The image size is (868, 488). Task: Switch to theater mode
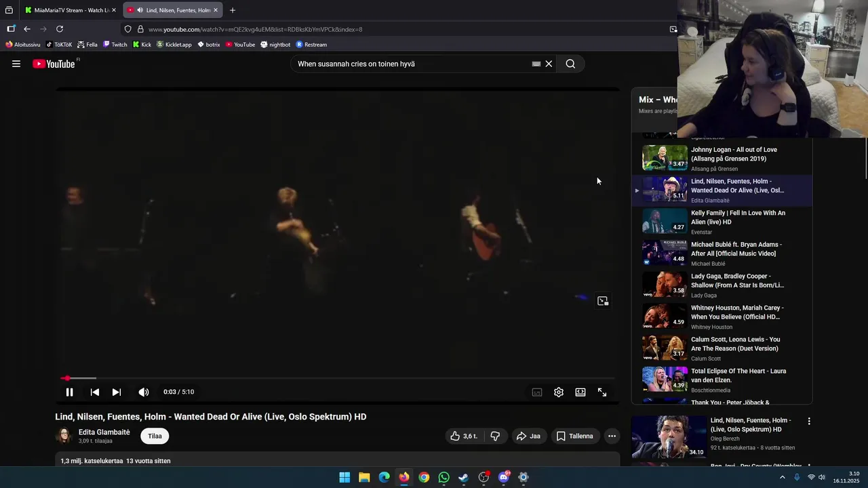point(580,392)
